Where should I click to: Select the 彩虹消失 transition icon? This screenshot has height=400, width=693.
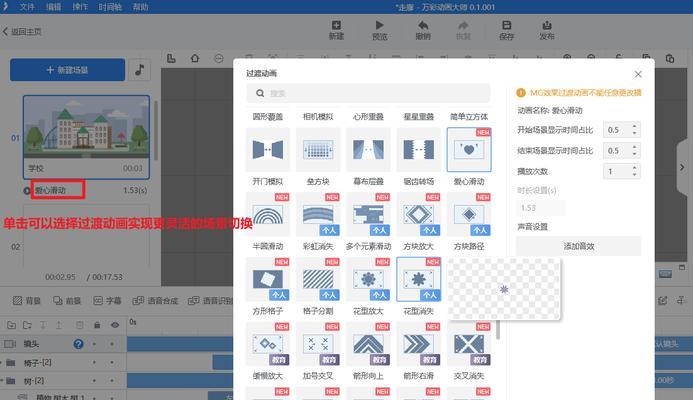(x=318, y=214)
